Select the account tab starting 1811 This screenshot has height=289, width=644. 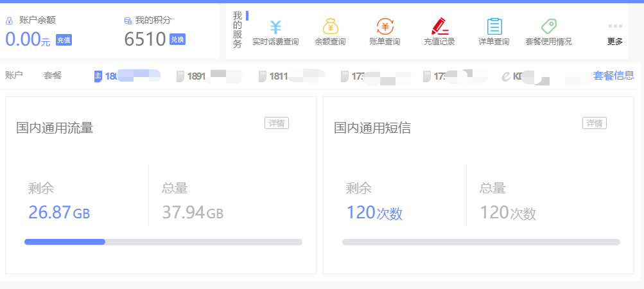point(292,76)
